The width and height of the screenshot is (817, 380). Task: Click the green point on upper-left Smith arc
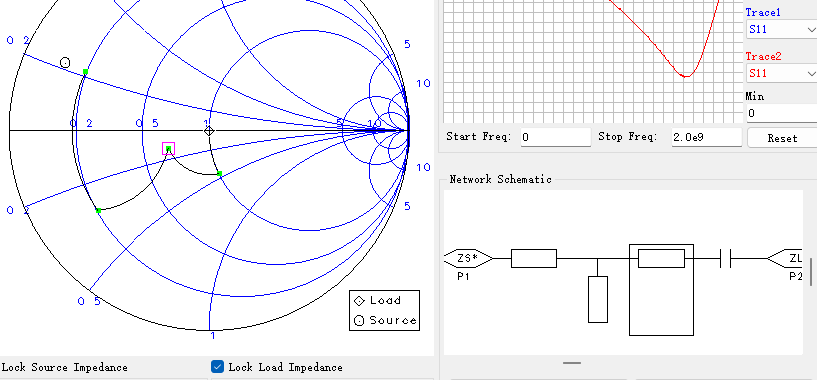85,72
